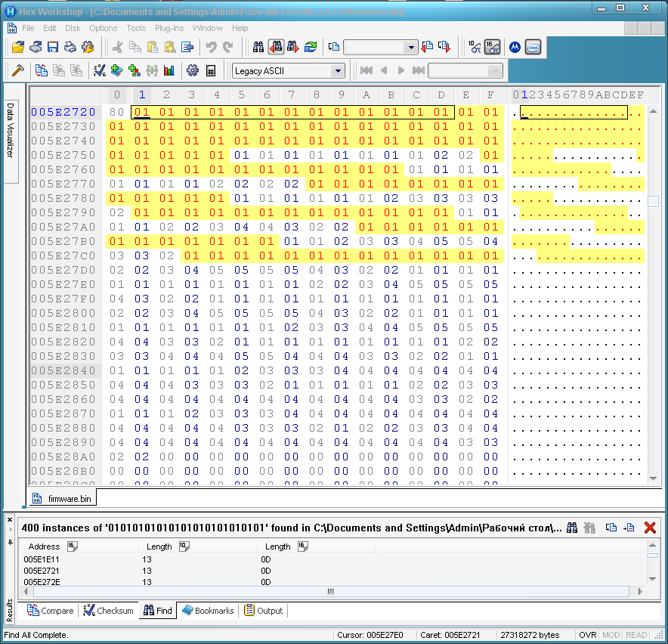
Task: Toggle Motorola byte order button
Action: (515, 47)
